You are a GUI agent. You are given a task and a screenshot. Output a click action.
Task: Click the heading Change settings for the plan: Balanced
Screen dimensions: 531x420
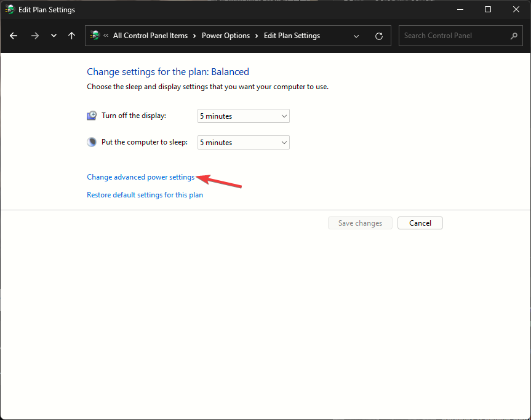(x=168, y=72)
